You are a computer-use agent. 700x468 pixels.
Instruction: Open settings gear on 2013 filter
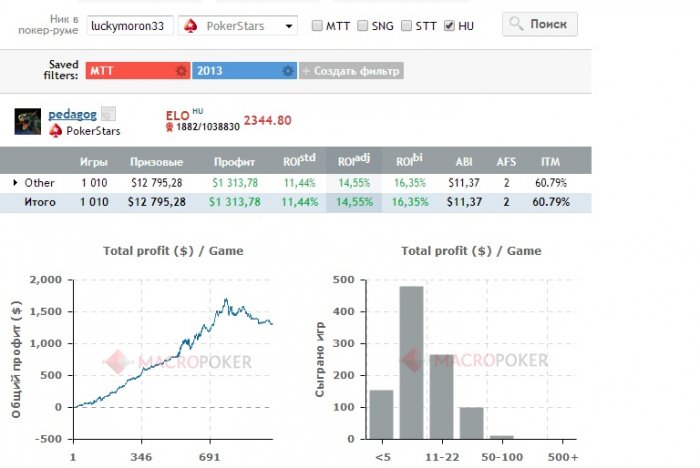click(288, 71)
